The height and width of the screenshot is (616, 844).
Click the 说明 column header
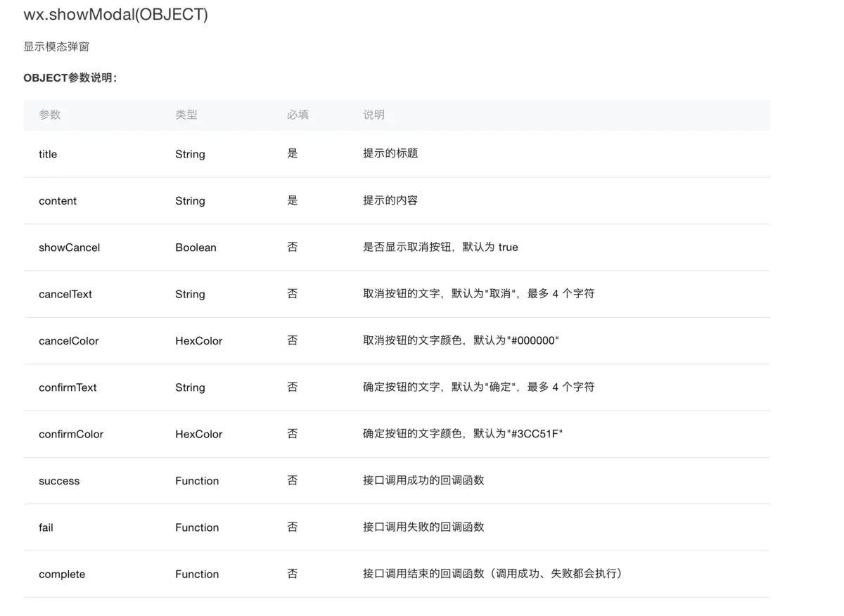373,115
